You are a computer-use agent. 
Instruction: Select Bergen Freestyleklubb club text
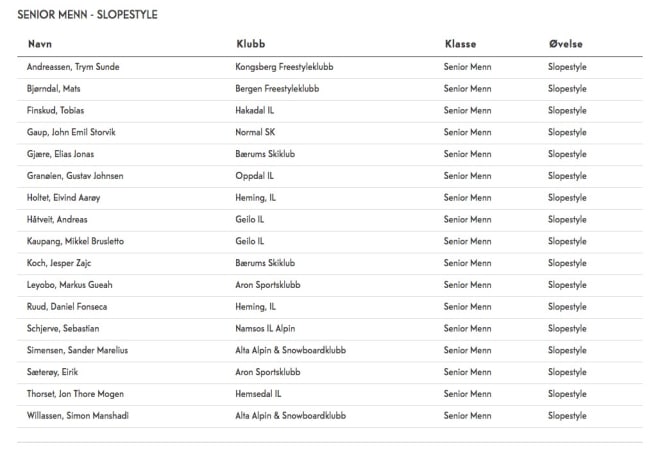(277, 89)
